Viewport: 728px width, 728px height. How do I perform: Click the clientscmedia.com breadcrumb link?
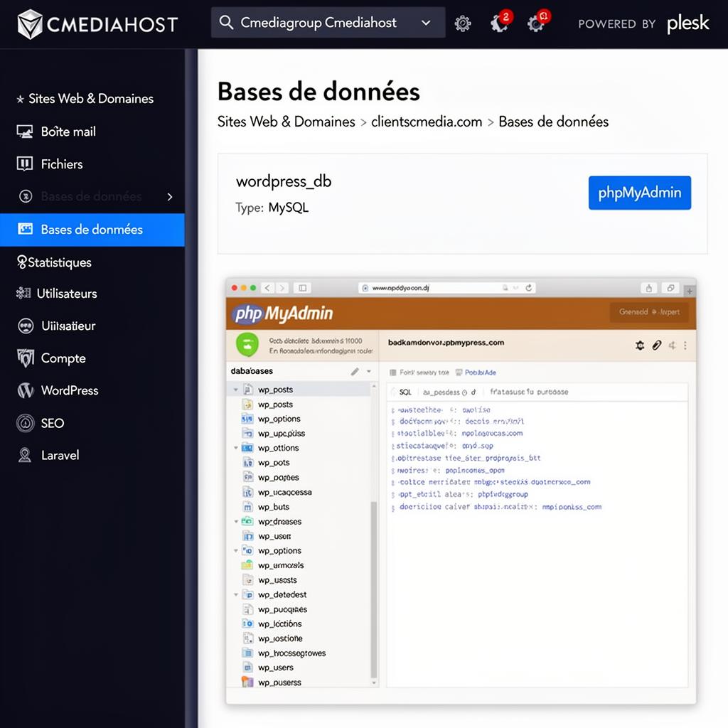pos(427,122)
